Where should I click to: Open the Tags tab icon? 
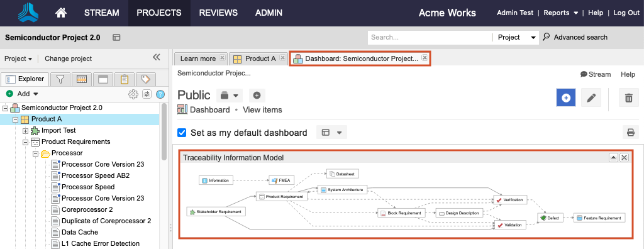tap(145, 79)
